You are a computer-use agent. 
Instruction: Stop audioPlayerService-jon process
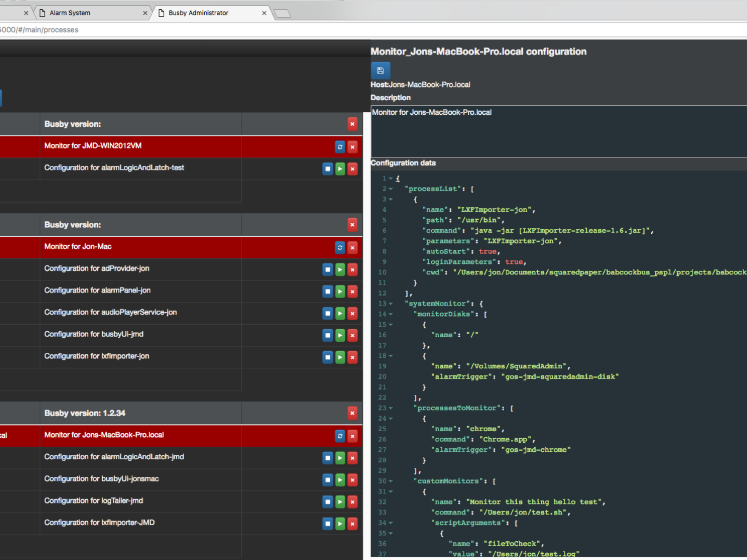pos(328,313)
